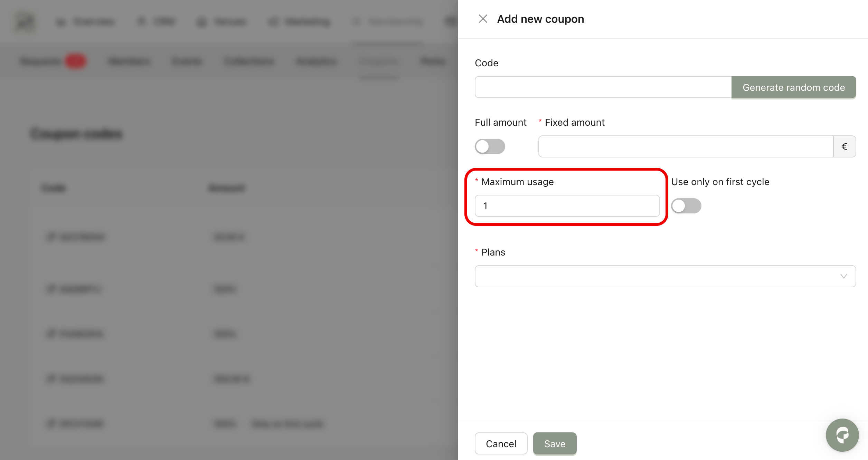This screenshot has height=460, width=868.
Task: Close the Add new coupon panel
Action: pyautogui.click(x=483, y=19)
